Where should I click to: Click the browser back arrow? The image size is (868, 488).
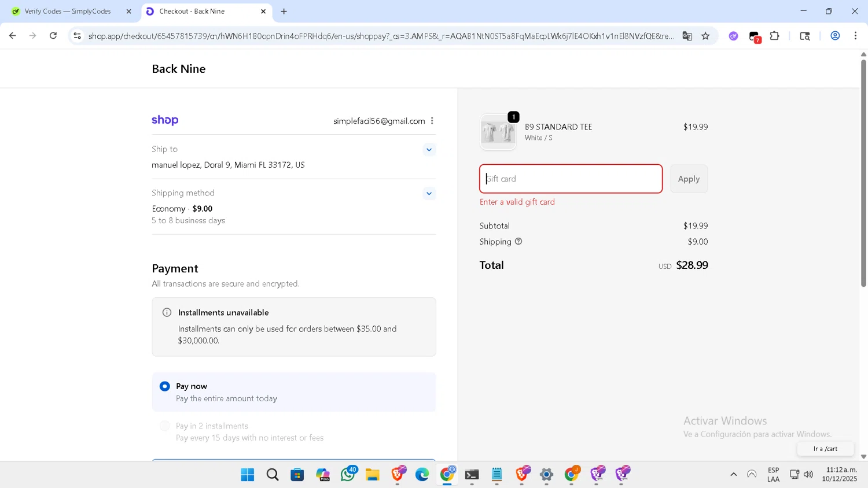click(12, 36)
